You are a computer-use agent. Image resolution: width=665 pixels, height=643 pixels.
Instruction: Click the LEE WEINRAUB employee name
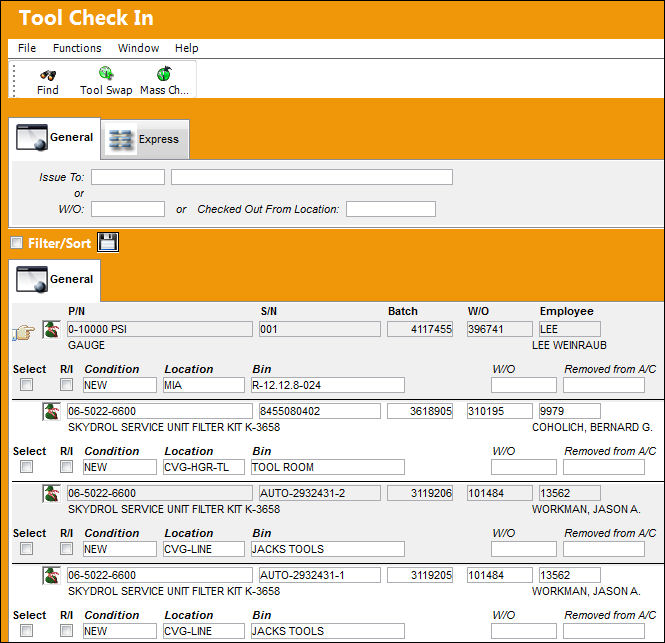(569, 345)
